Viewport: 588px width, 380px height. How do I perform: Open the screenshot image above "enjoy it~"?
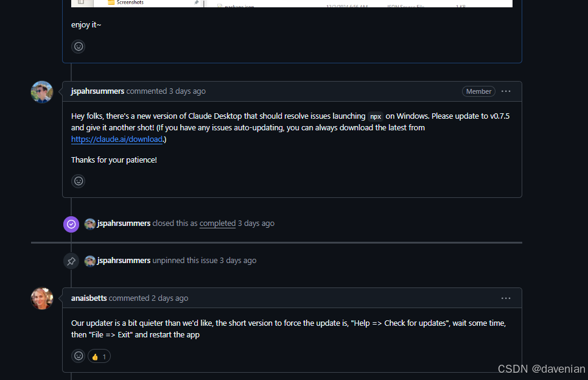tap(292, 3)
